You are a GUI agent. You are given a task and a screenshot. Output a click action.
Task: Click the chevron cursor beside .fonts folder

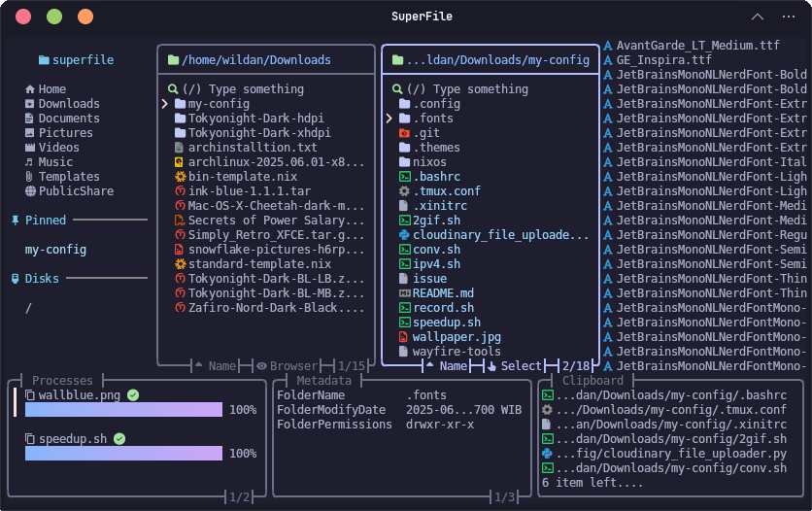point(389,119)
